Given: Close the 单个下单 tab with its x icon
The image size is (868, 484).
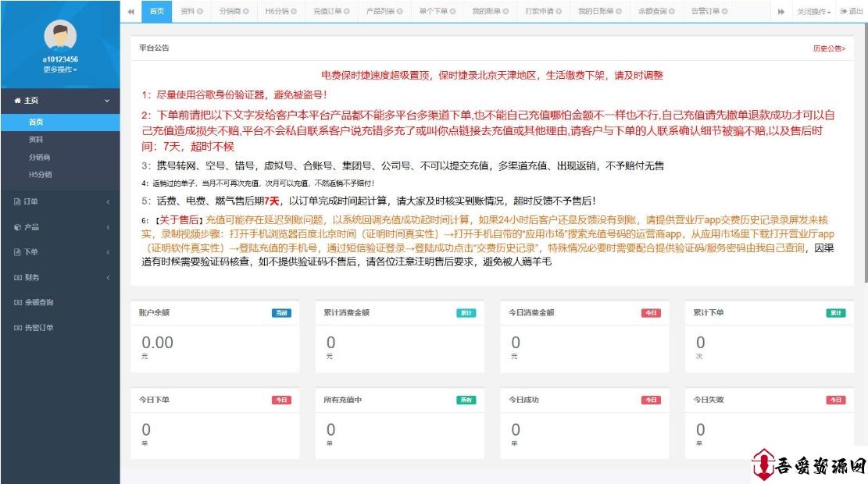Looking at the screenshot, I should [x=453, y=11].
